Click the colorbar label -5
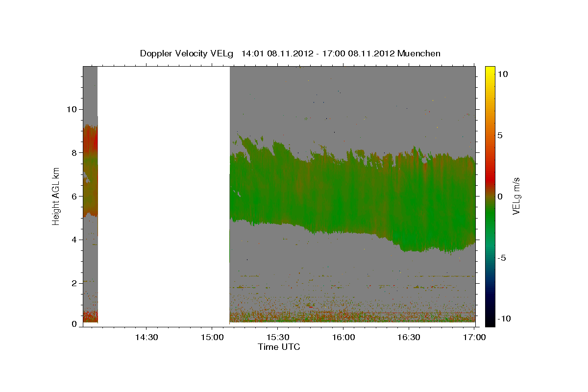 503,258
